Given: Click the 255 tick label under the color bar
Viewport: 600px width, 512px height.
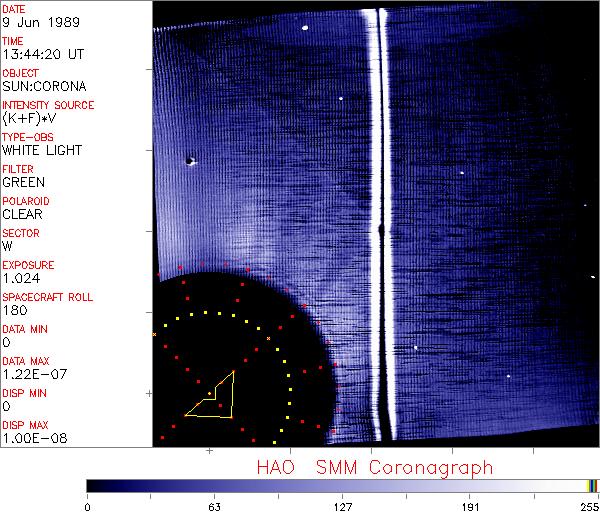Looking at the screenshot, I should point(591,505).
